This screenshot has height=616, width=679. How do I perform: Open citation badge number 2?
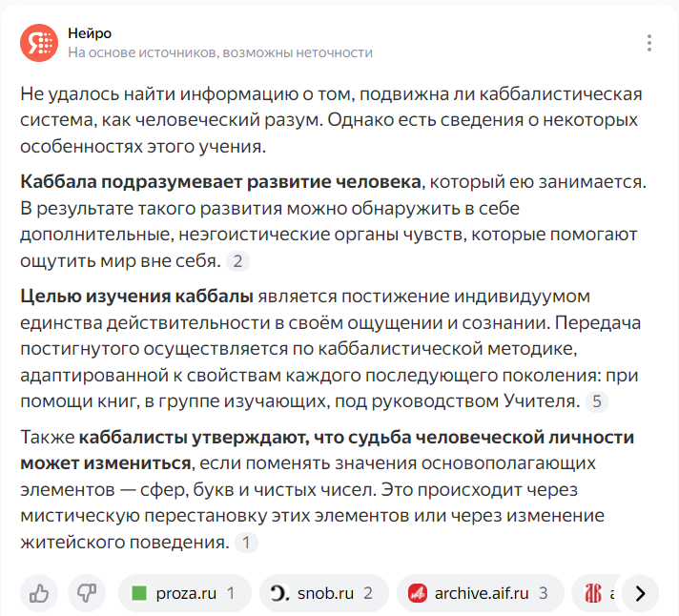[237, 261]
